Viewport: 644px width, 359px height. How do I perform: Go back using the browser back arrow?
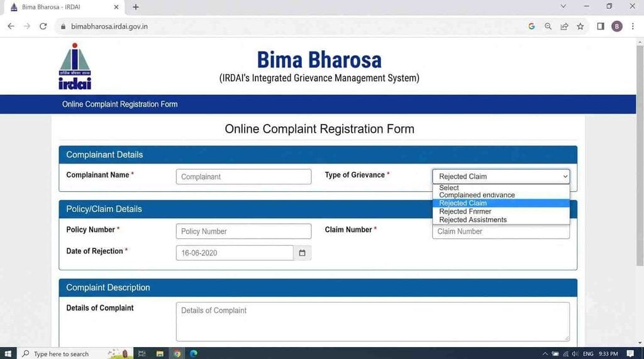coord(11,26)
